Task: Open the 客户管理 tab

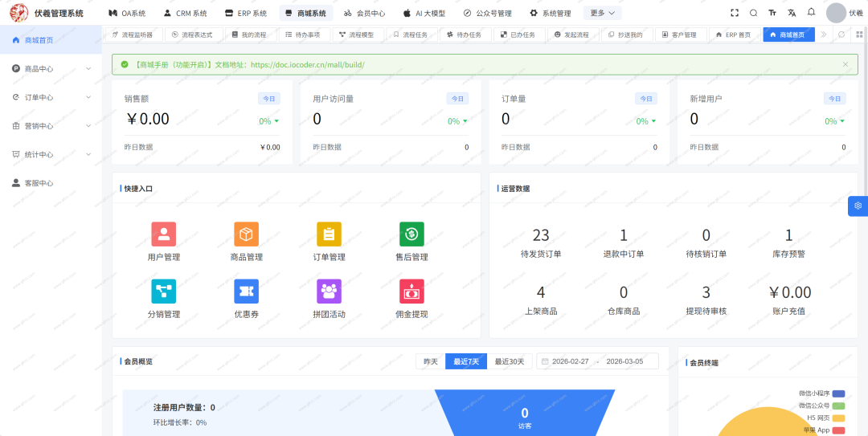Action: click(679, 35)
